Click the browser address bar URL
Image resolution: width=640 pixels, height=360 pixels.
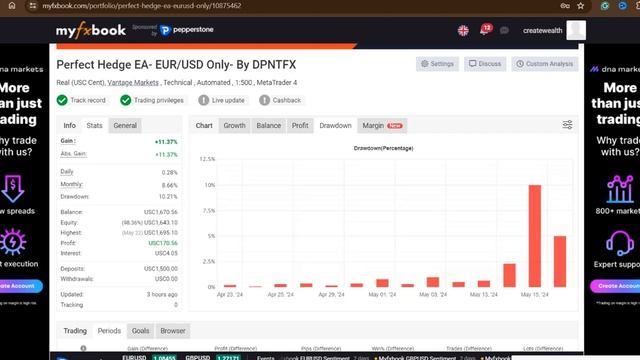point(142,6)
